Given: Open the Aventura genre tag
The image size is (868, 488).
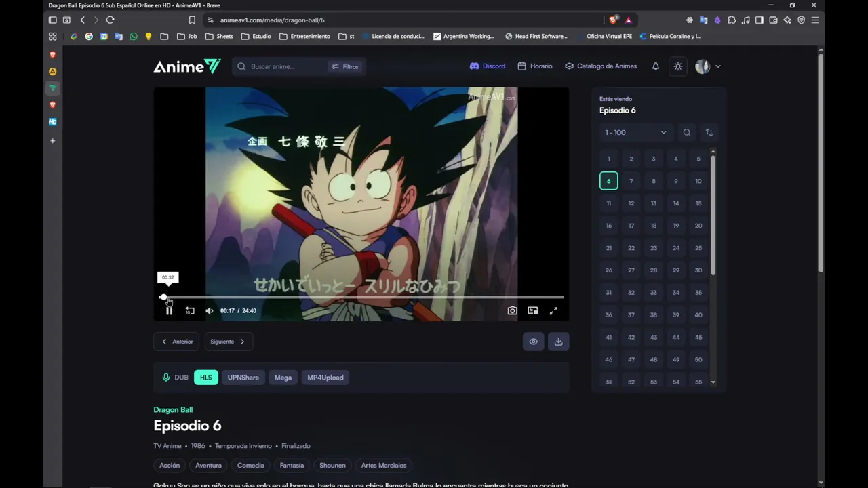Looking at the screenshot, I should pyautogui.click(x=208, y=466).
